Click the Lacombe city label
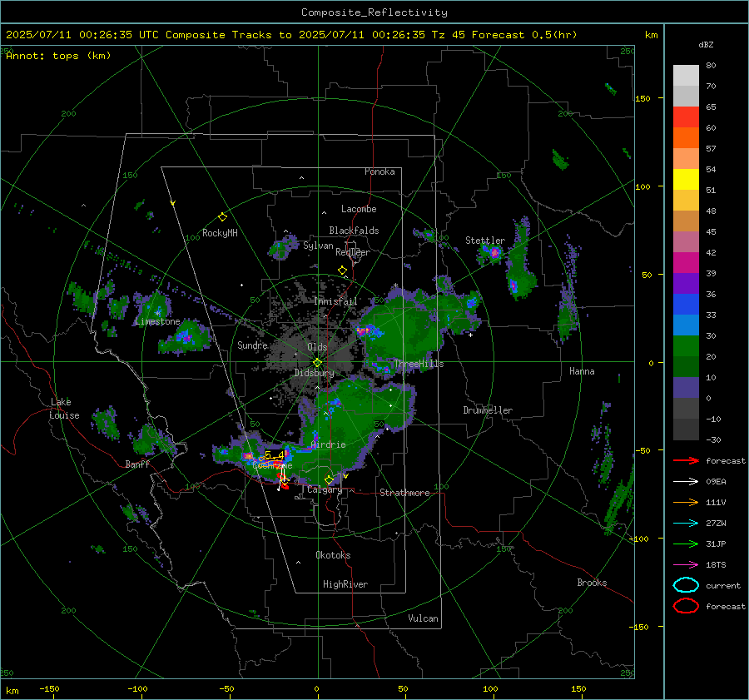The width and height of the screenshot is (749, 700). point(359,209)
